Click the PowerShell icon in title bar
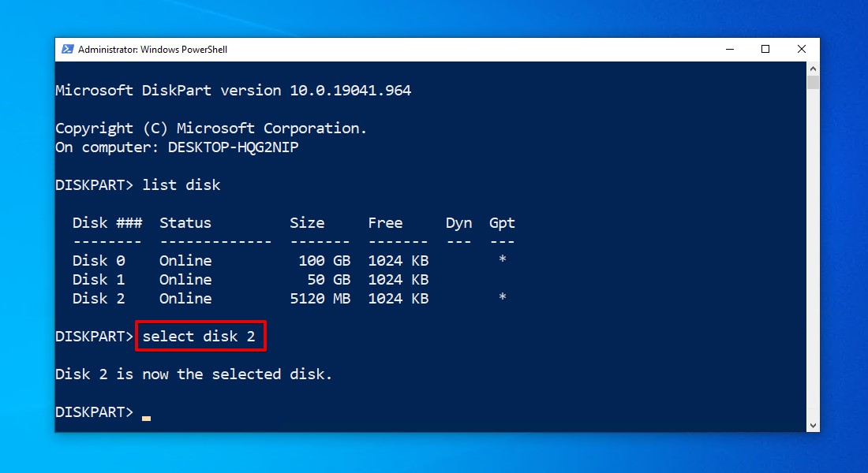868x473 pixels. [x=68, y=49]
